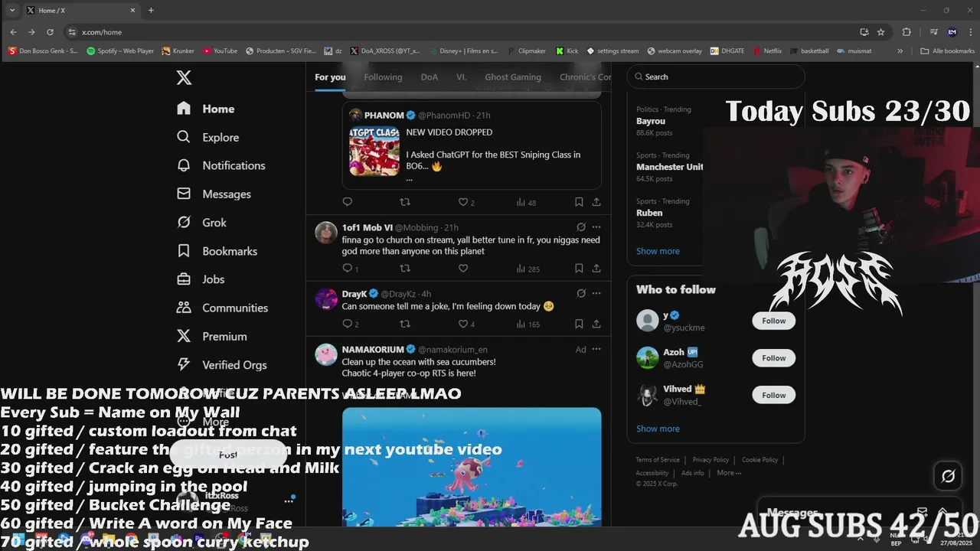Expand the footer More menu

728,473
